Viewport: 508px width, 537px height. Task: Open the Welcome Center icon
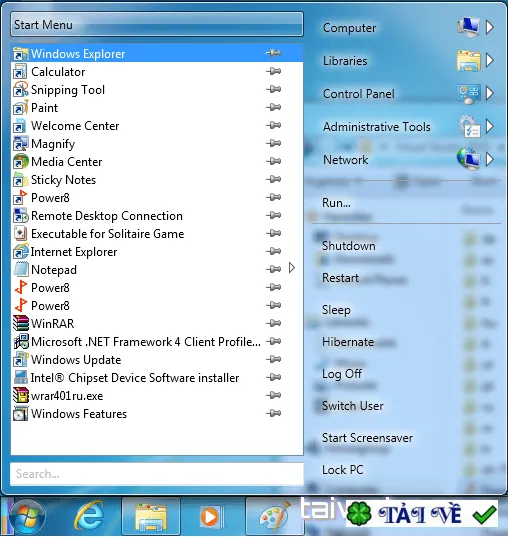pyautogui.click(x=20, y=126)
